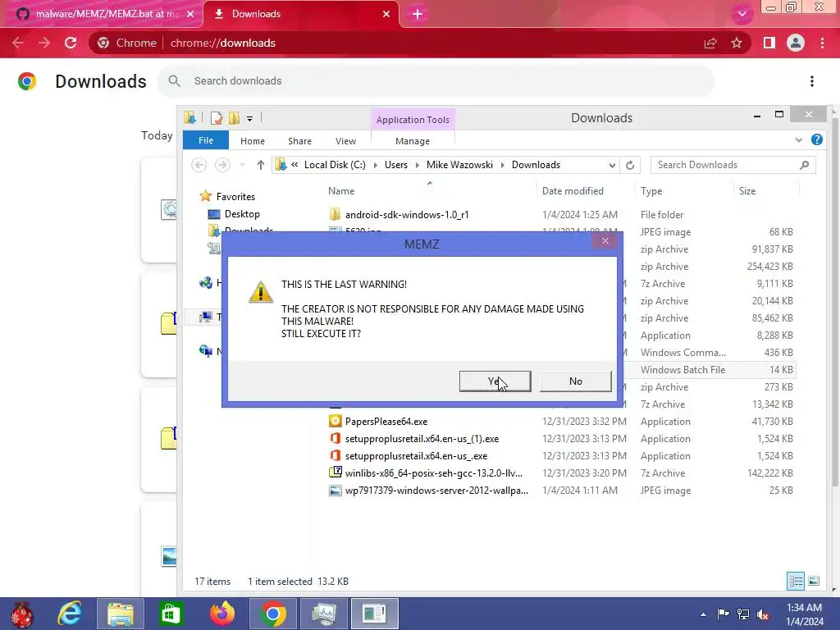Select the Application Tools contextual tab
Viewport: 840px width, 630px height.
413,120
